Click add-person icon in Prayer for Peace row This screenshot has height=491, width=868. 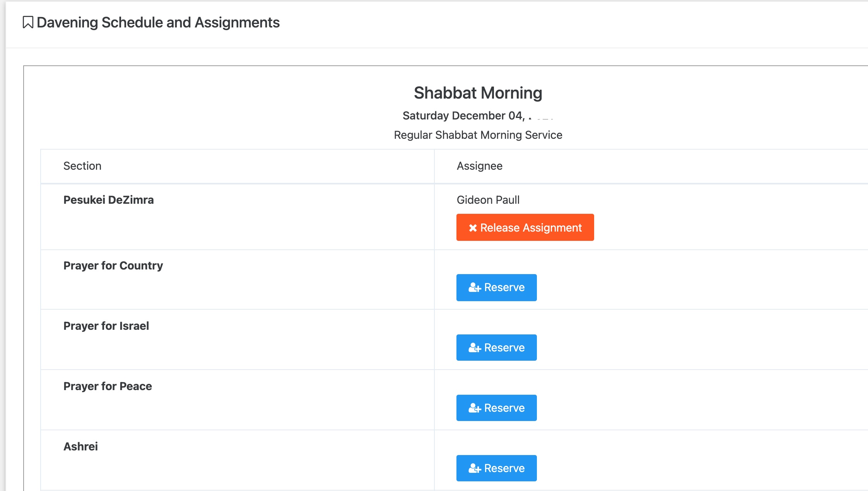pos(475,408)
